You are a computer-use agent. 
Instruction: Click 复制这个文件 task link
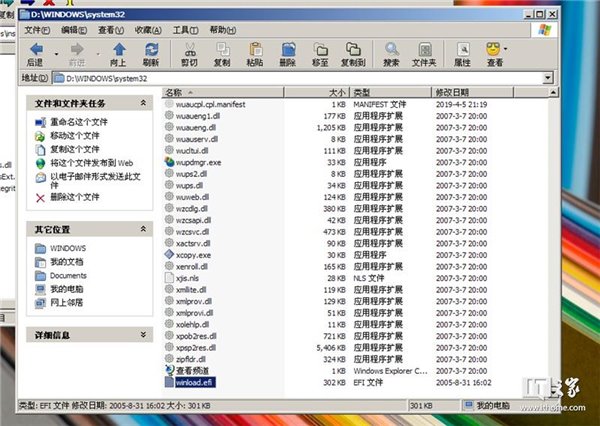pyautogui.click(x=75, y=149)
